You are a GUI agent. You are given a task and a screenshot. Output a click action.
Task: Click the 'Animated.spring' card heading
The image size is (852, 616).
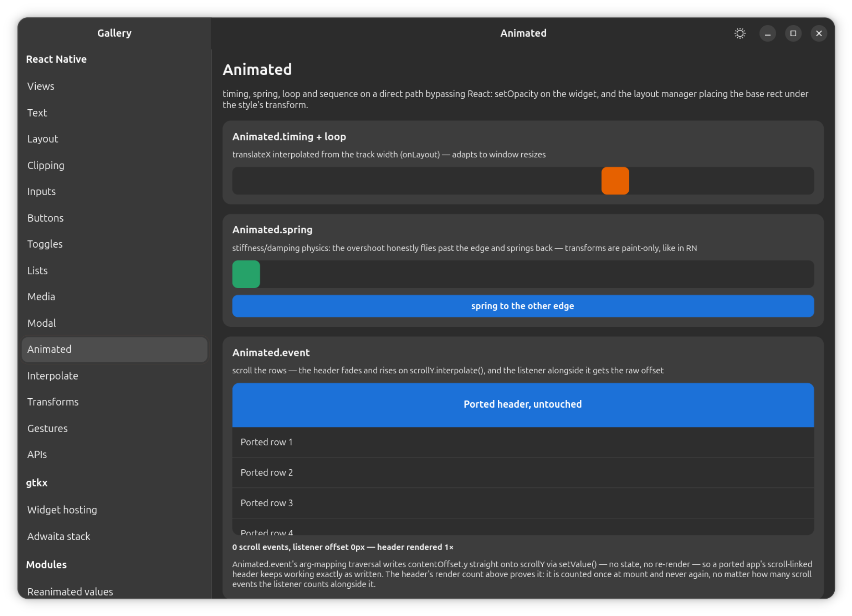272,230
